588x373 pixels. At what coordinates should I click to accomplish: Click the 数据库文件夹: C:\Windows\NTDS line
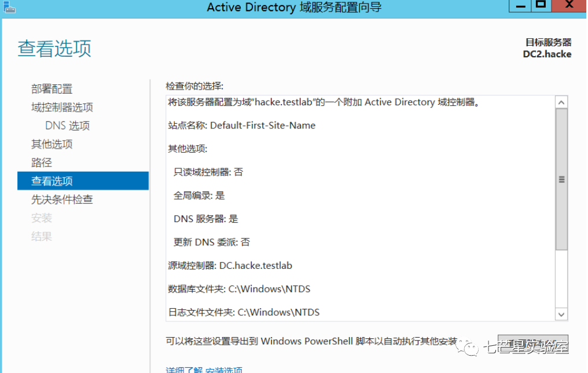click(x=239, y=289)
